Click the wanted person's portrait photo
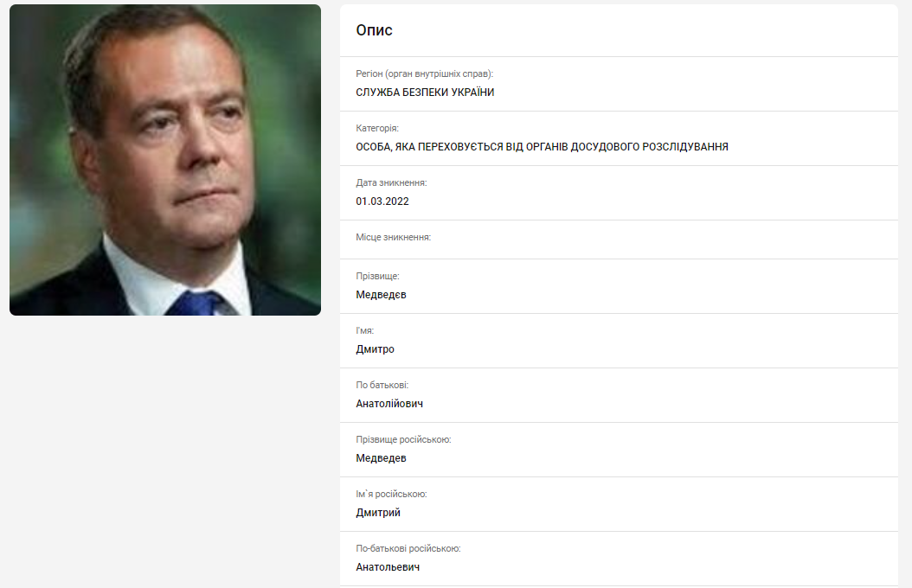 [165, 160]
